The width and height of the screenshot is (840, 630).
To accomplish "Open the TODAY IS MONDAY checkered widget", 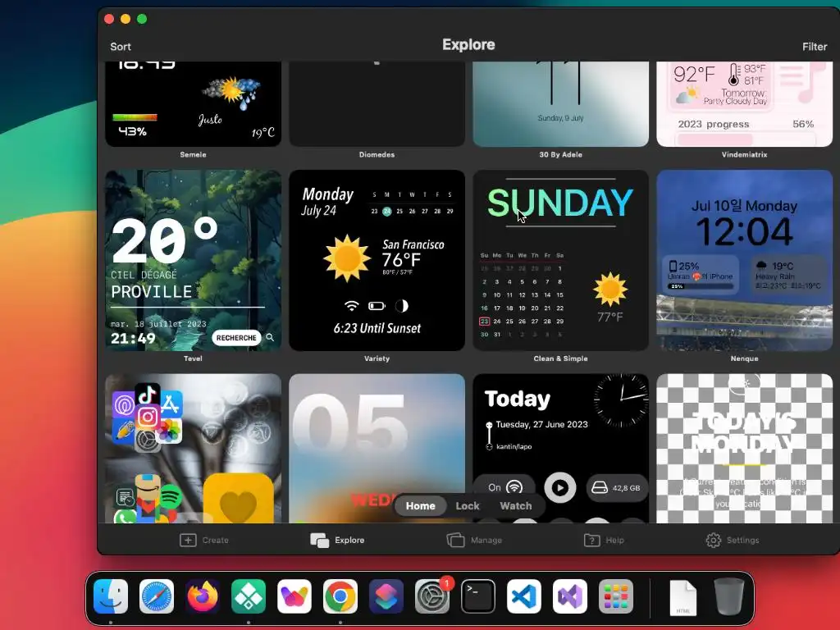I will (x=745, y=449).
